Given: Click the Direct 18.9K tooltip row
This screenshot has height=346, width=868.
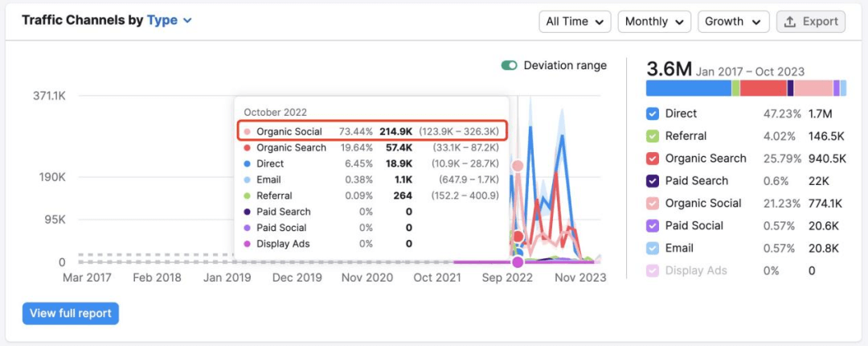Looking at the screenshot, I should 371,163.
